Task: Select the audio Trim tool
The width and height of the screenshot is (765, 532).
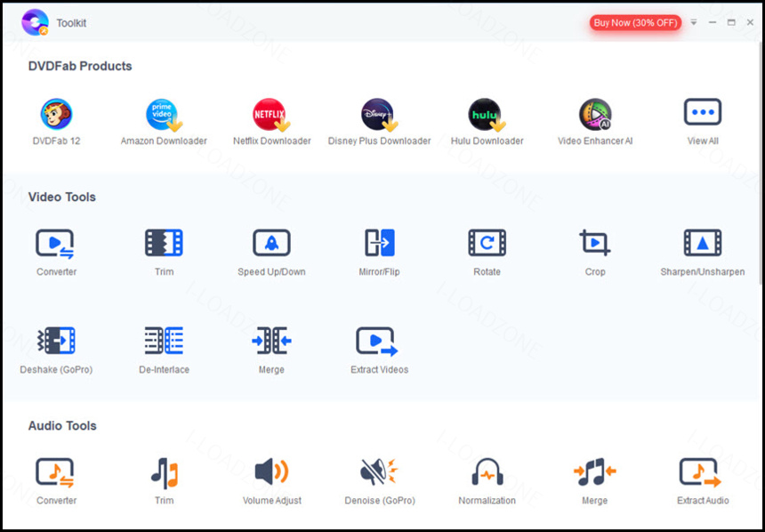Action: 165,473
